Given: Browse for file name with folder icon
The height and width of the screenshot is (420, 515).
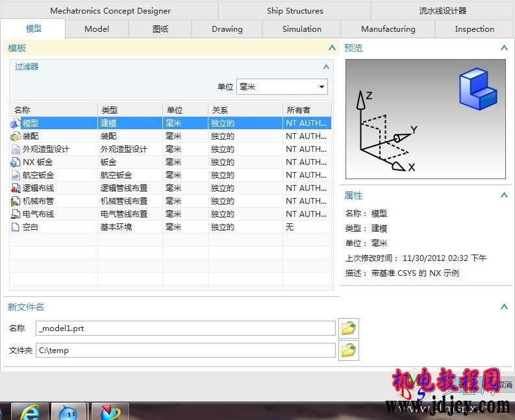Looking at the screenshot, I should (x=349, y=328).
